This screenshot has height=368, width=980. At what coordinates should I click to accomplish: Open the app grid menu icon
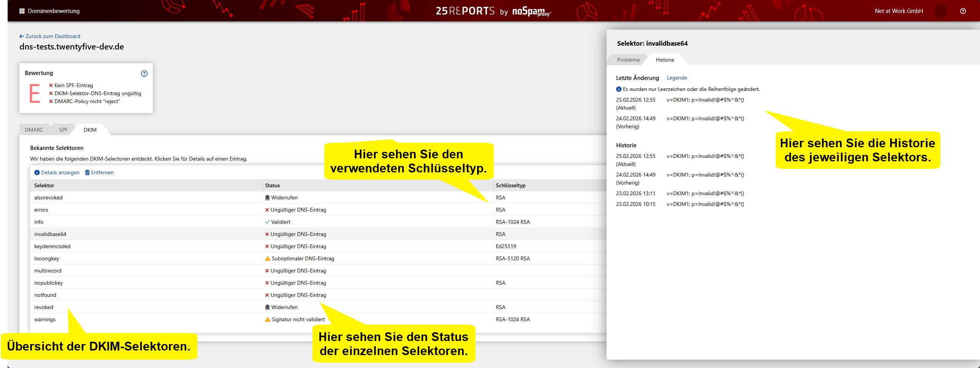(x=22, y=11)
